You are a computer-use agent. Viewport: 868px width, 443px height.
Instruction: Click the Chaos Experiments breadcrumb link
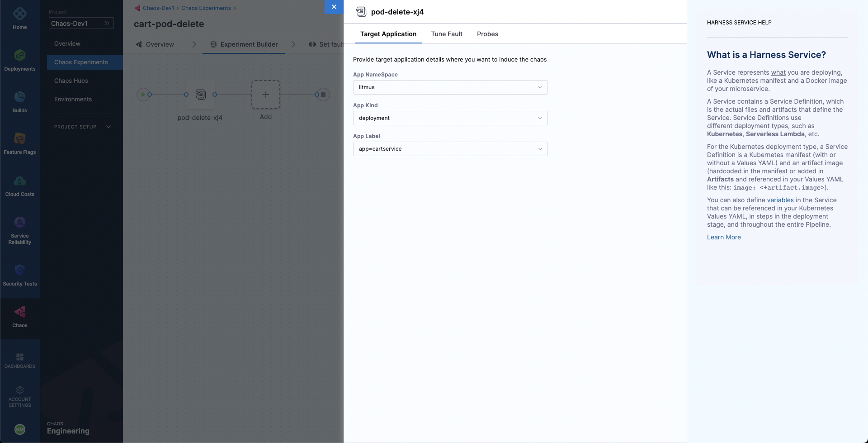tap(206, 8)
